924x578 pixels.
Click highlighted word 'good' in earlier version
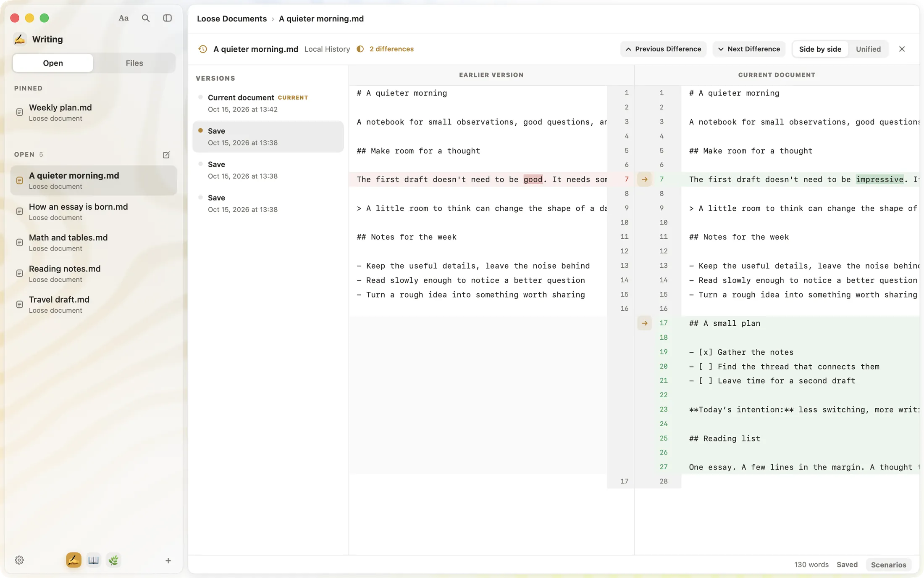point(533,179)
